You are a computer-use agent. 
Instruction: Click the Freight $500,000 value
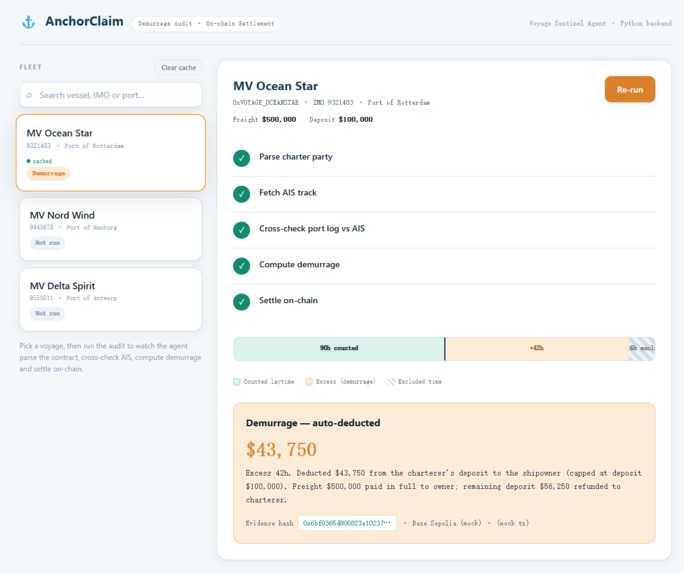(x=279, y=119)
